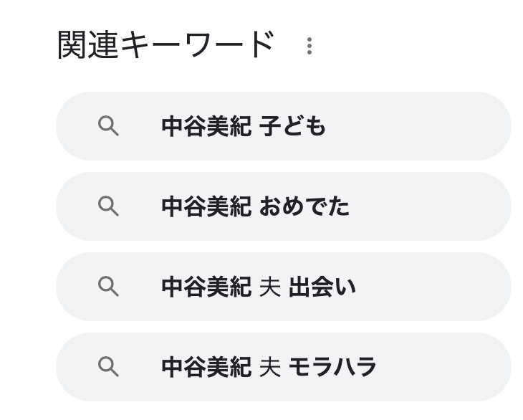Select the magnifier icon in 夫 出会い suggestion

tap(108, 287)
